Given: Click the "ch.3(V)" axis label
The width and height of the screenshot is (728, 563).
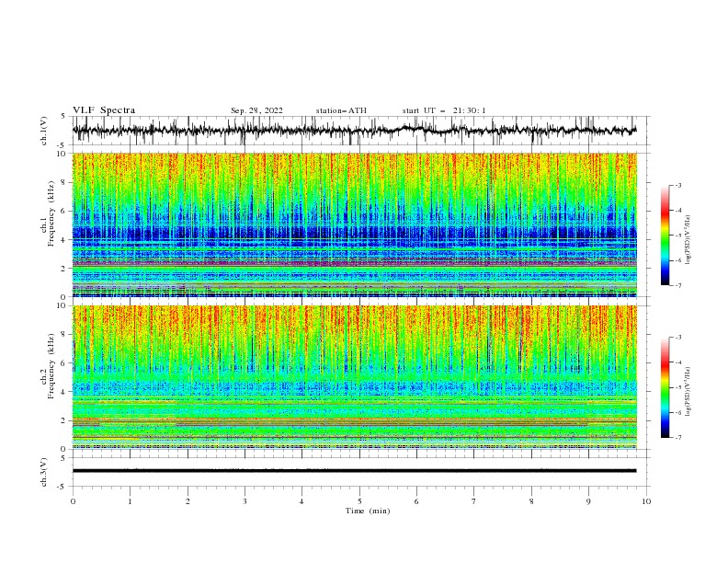Looking at the screenshot, I should 44,472.
